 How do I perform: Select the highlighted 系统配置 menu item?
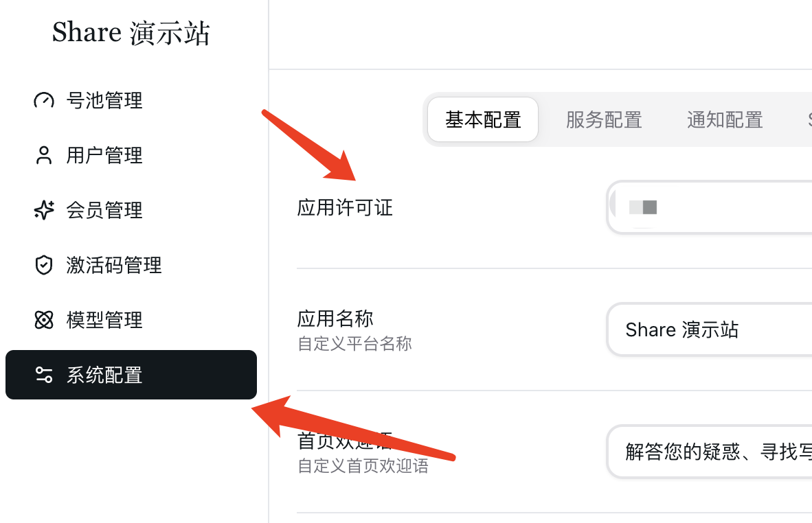(131, 375)
